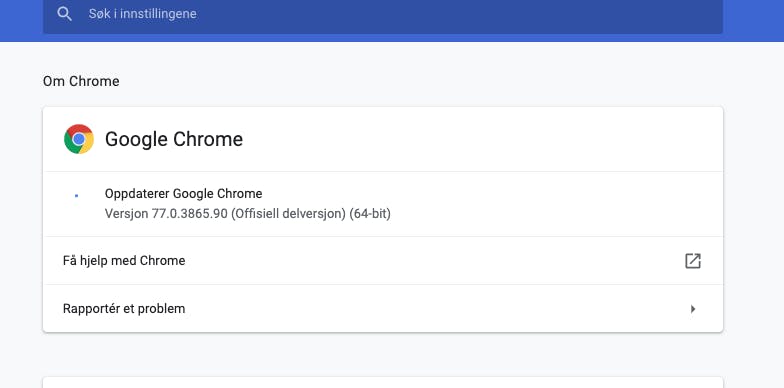
Task: Click 'Oppdaterer Google Chrome' status text
Action: point(184,194)
